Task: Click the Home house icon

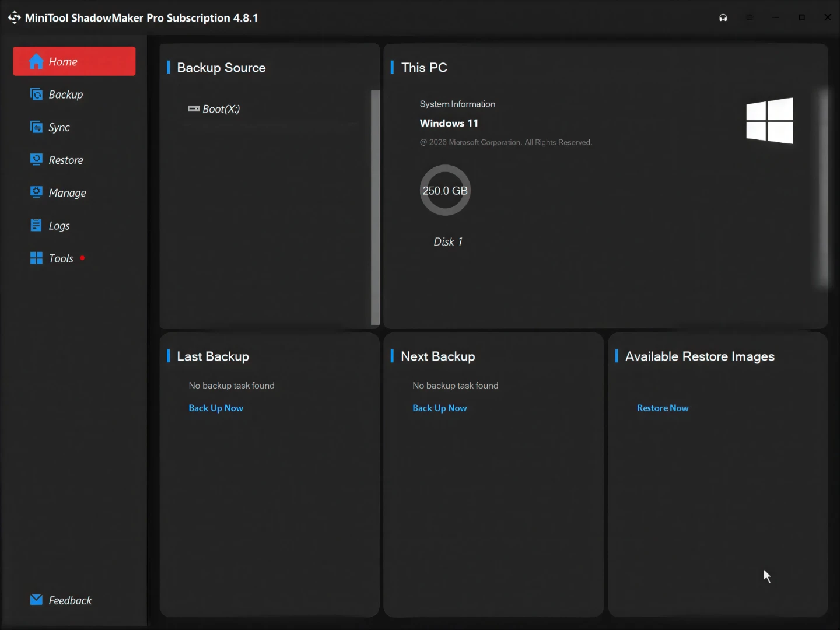Action: click(36, 61)
